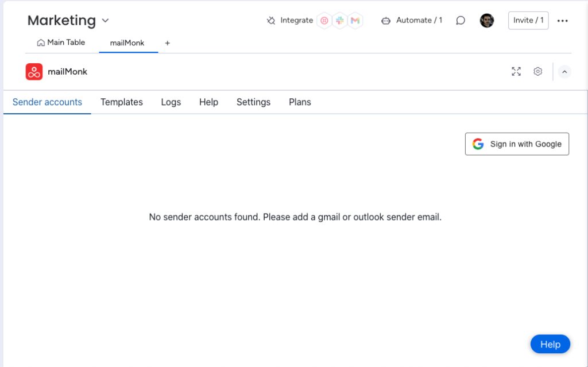This screenshot has width=588, height=367.
Task: Open the Help tab in mailMonk
Action: point(208,102)
